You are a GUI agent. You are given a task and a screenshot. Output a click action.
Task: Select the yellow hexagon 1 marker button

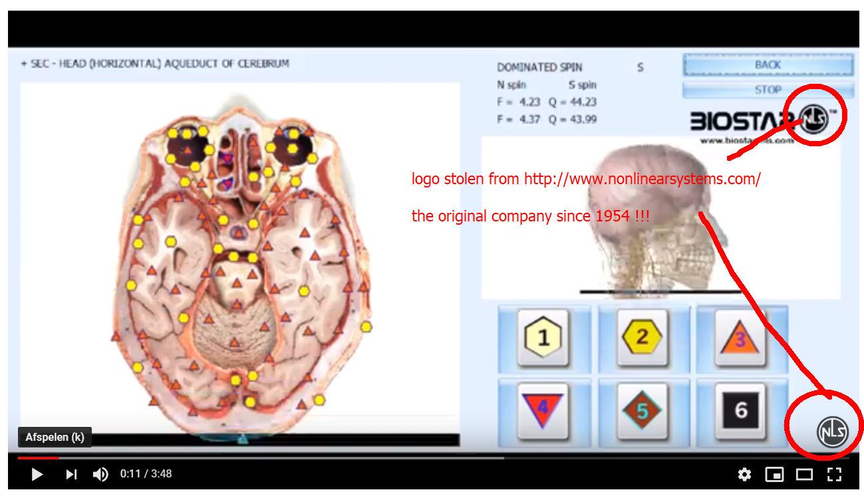click(x=543, y=337)
